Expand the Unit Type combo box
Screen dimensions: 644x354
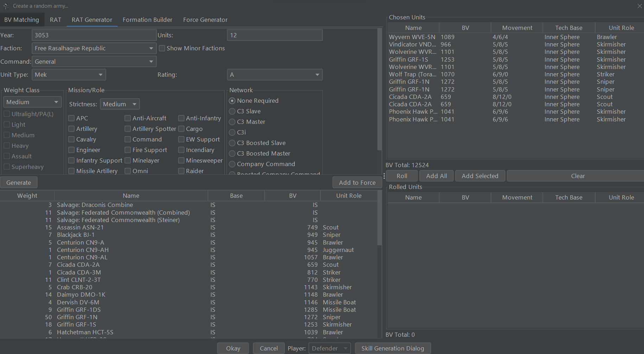[69, 75]
